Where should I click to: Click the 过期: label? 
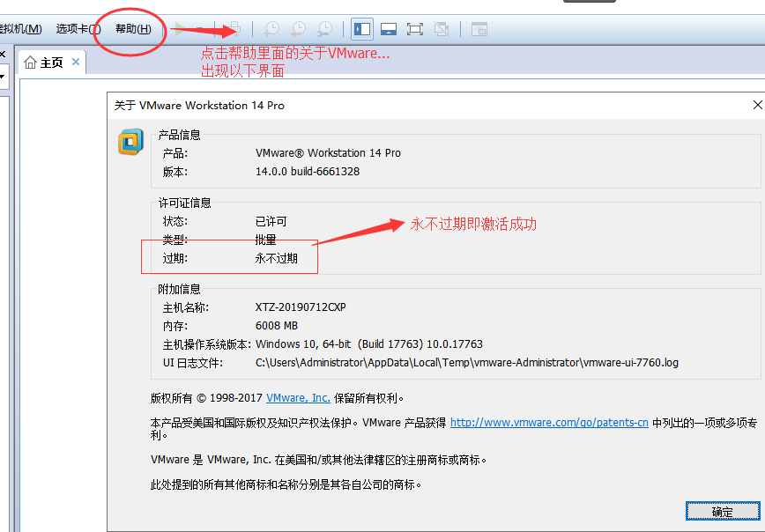(175, 258)
